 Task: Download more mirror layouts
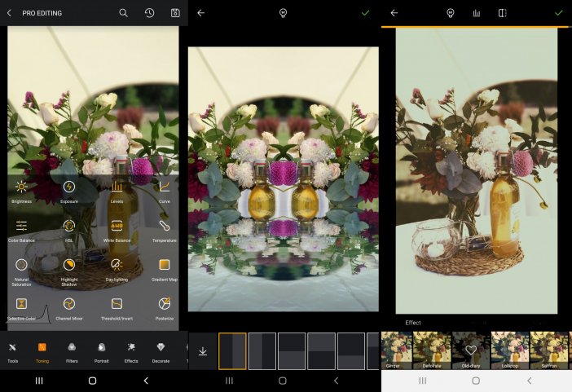(x=203, y=351)
